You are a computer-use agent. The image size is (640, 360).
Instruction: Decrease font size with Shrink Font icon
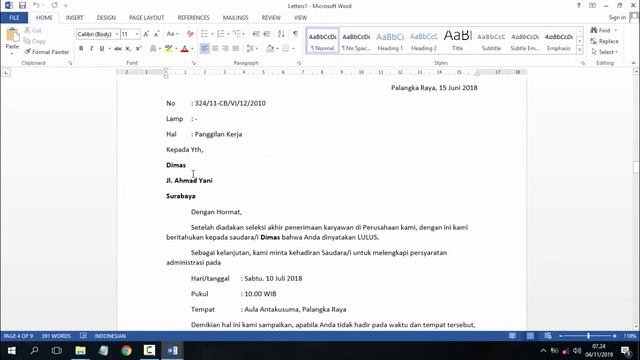pyautogui.click(x=157, y=34)
